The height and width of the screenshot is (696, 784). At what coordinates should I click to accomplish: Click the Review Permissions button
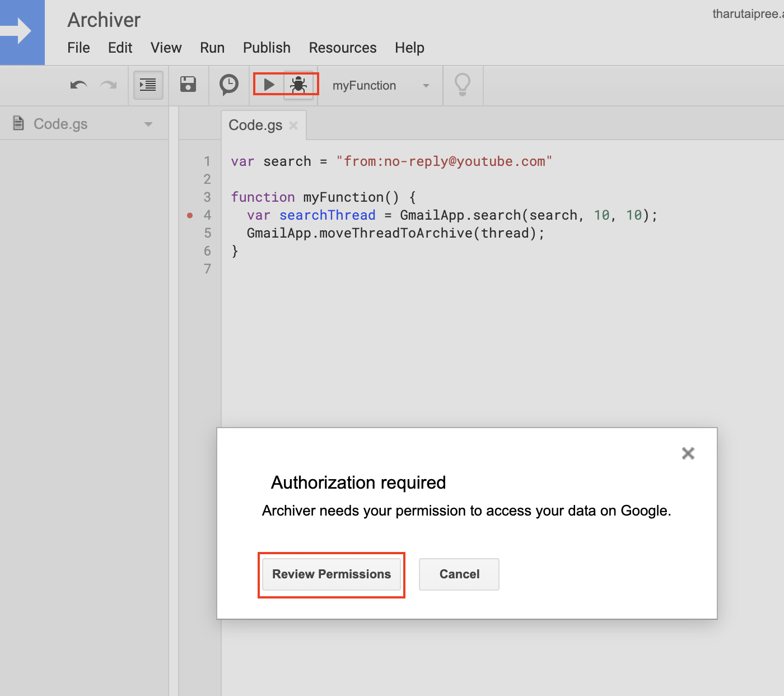332,574
